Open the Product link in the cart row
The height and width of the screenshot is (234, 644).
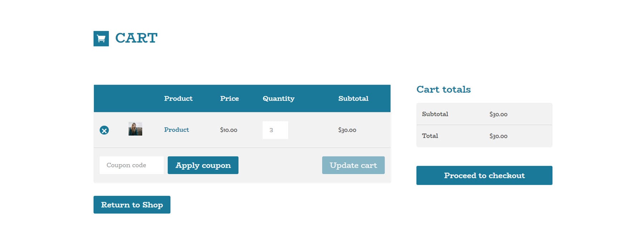tap(176, 130)
